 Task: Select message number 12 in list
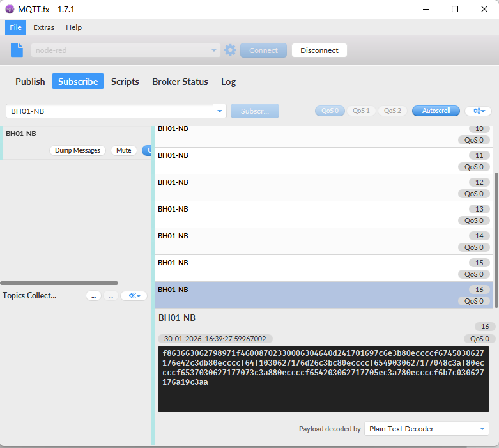tap(323, 187)
